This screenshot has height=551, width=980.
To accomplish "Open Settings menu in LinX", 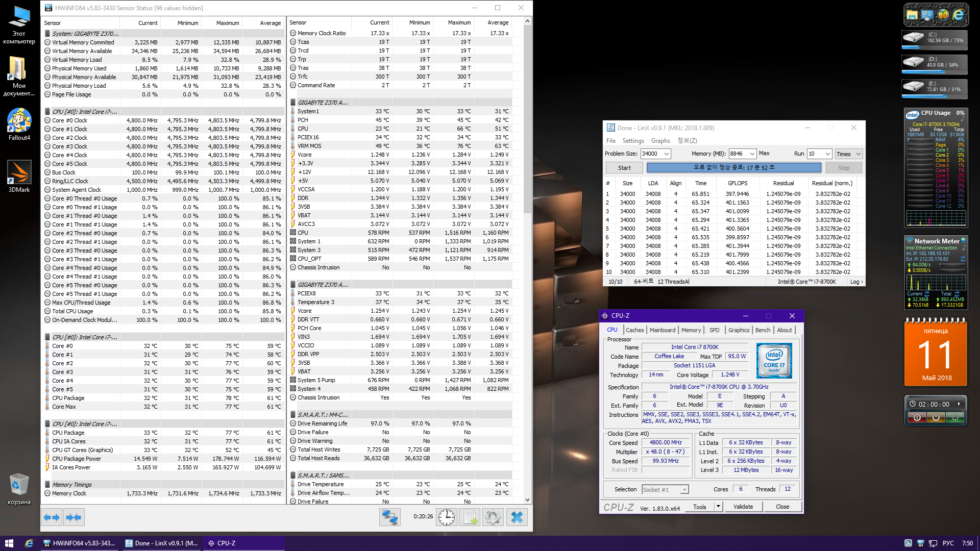I will [x=633, y=141].
